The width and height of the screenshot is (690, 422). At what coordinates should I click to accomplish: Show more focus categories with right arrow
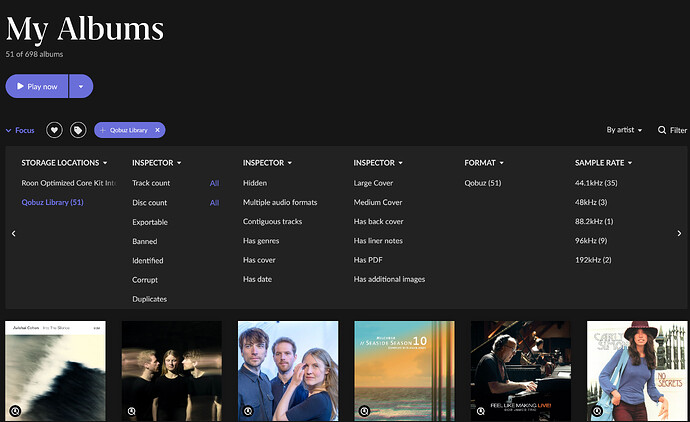coord(679,233)
